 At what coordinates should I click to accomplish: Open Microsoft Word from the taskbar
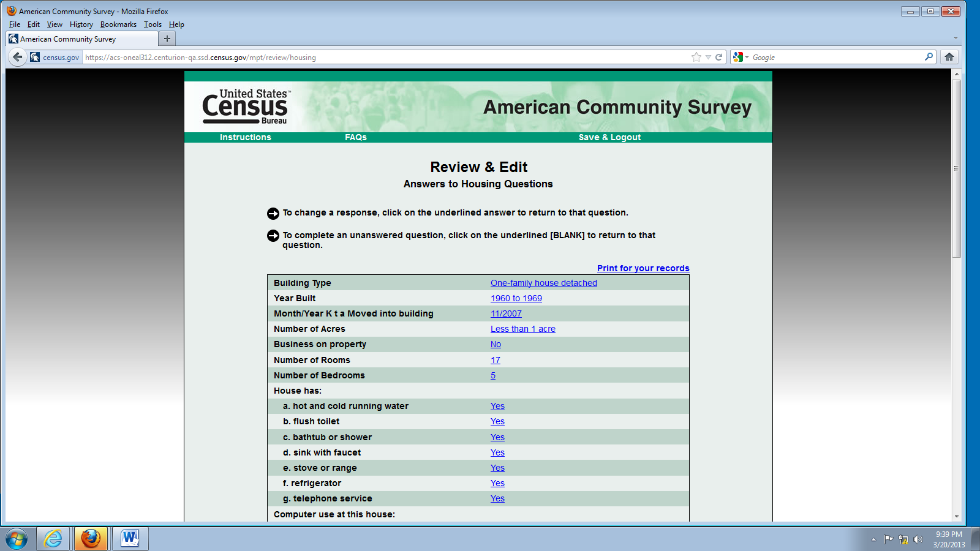(130, 539)
